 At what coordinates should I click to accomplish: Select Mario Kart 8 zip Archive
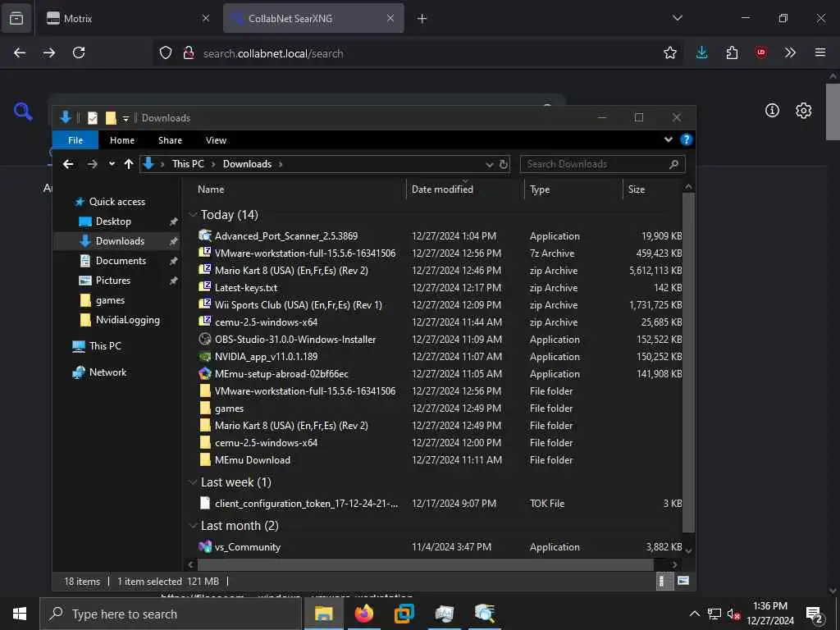pos(440,270)
